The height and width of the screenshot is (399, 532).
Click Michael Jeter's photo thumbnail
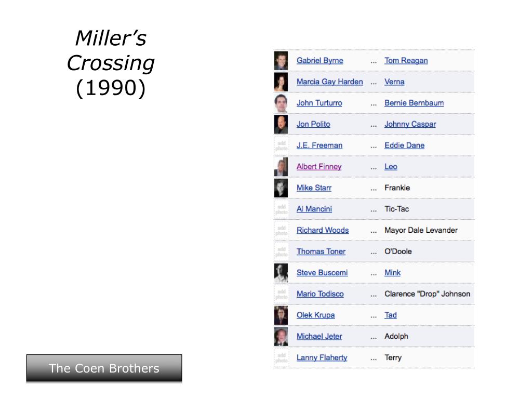pyautogui.click(x=281, y=337)
